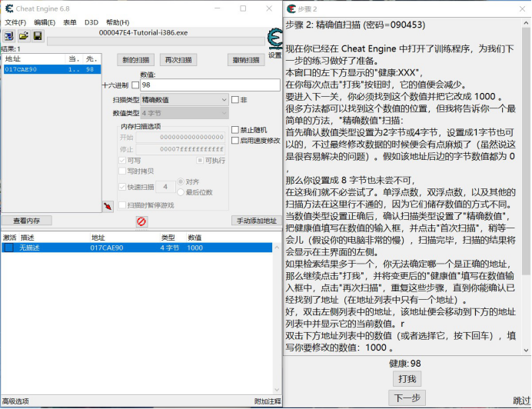Screen dimensions: 532x409
Task: Click 类型 column header in address table
Action: click(x=168, y=238)
